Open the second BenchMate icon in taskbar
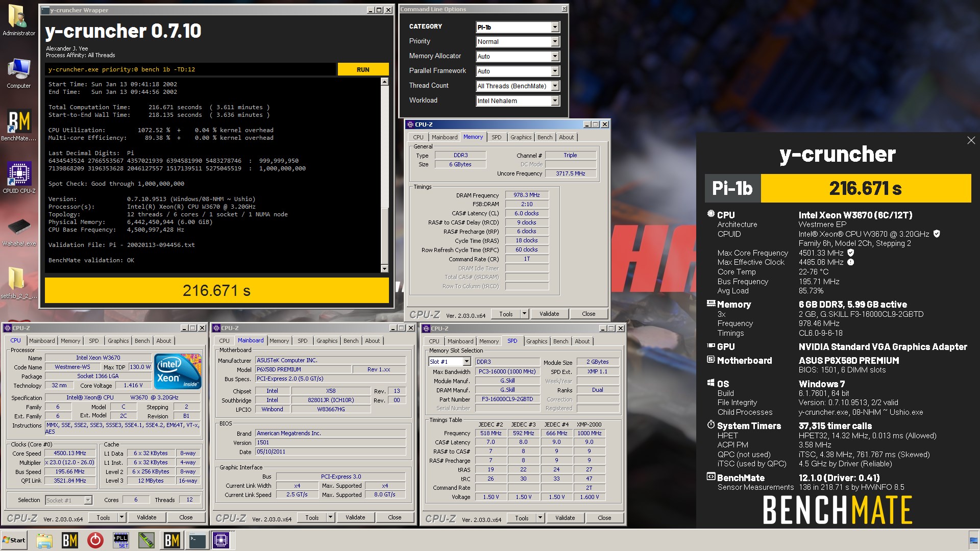This screenshot has height=551, width=980. click(172, 540)
